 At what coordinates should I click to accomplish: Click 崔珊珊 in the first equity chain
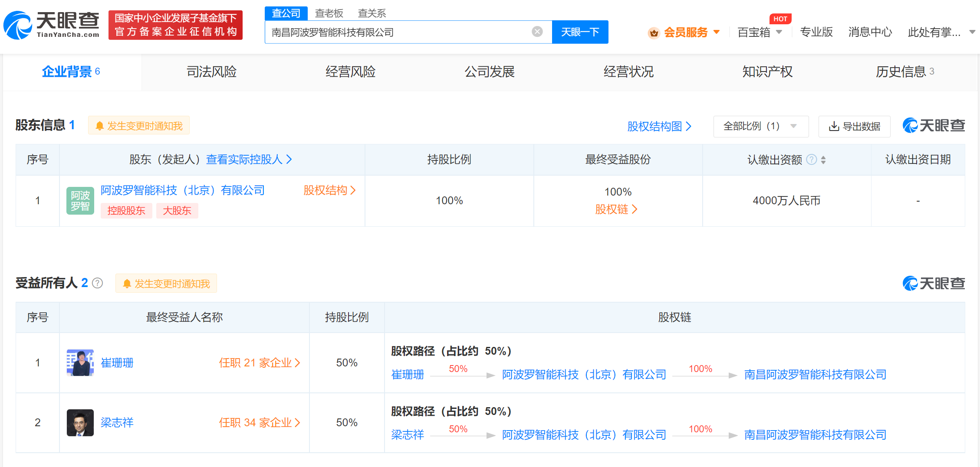point(408,374)
